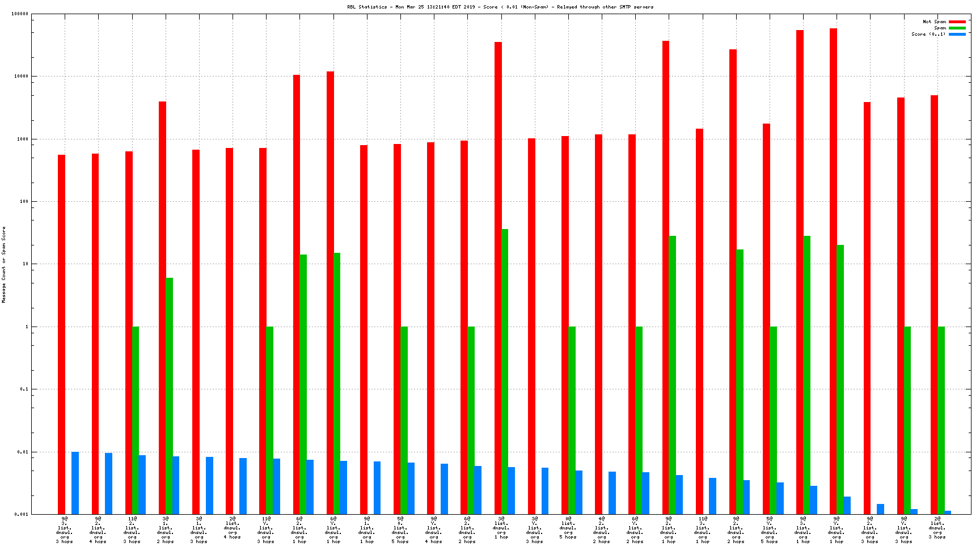Click the rightmost red bar in the chart
The width and height of the screenshot is (980, 551).
click(934, 304)
